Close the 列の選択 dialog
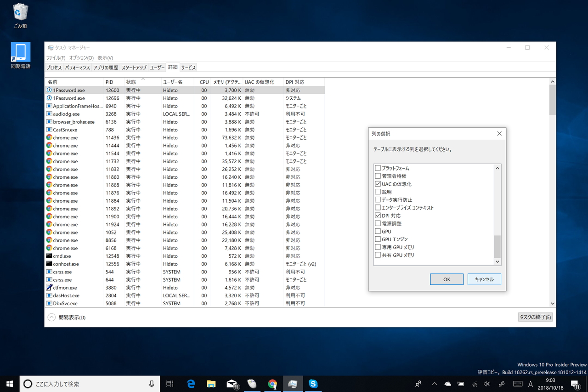588x392 pixels. coord(499,133)
